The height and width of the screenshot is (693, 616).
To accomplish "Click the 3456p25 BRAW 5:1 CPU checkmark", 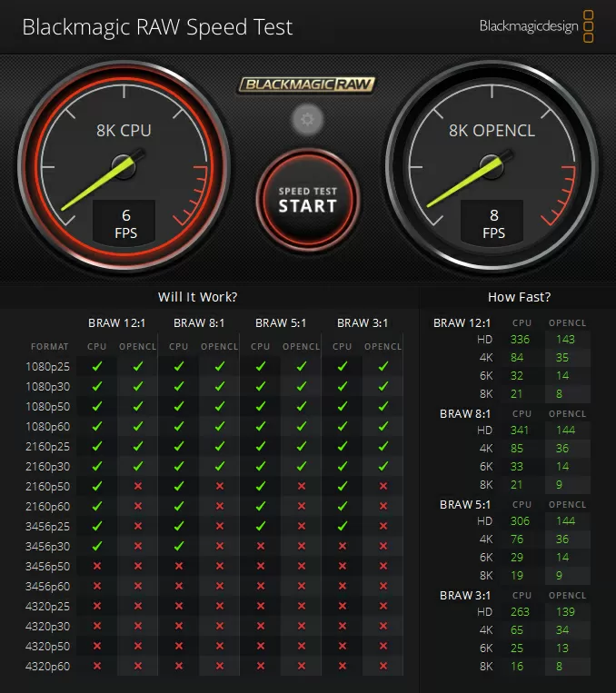I will pyautogui.click(x=261, y=526).
